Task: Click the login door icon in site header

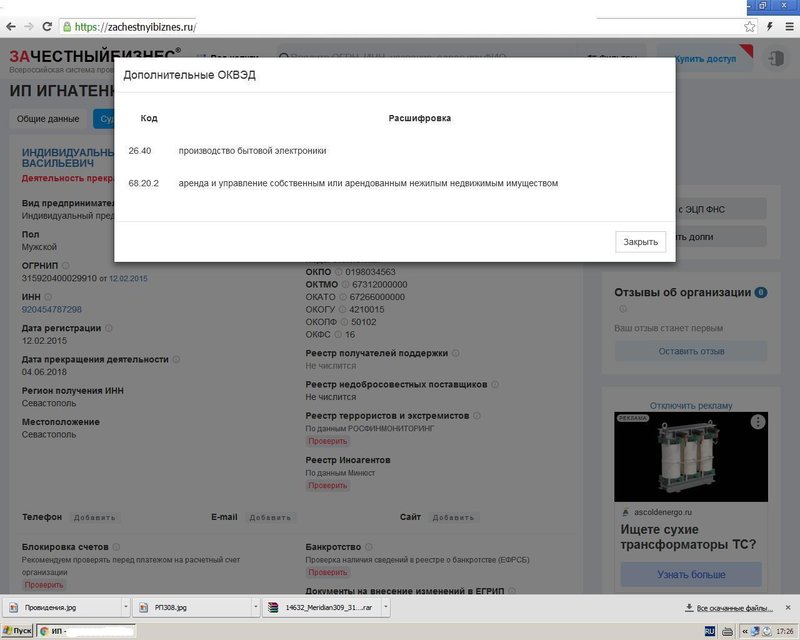Action: [776, 59]
